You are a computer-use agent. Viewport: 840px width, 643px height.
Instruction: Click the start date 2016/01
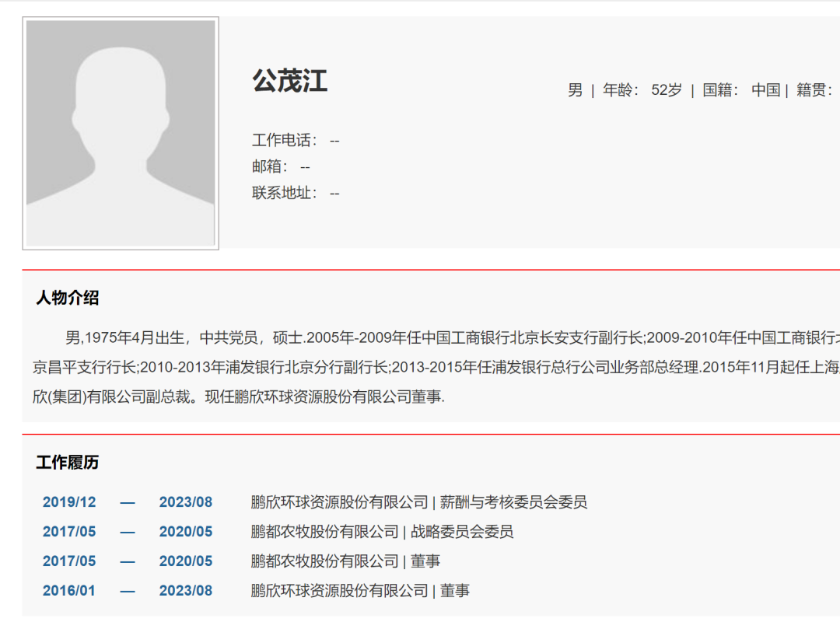[69, 591]
